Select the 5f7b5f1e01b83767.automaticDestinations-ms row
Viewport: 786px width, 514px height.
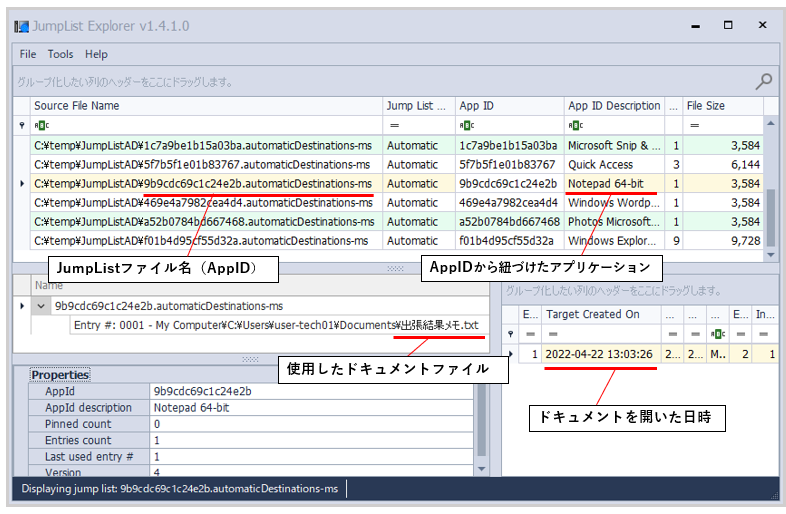(x=397, y=164)
